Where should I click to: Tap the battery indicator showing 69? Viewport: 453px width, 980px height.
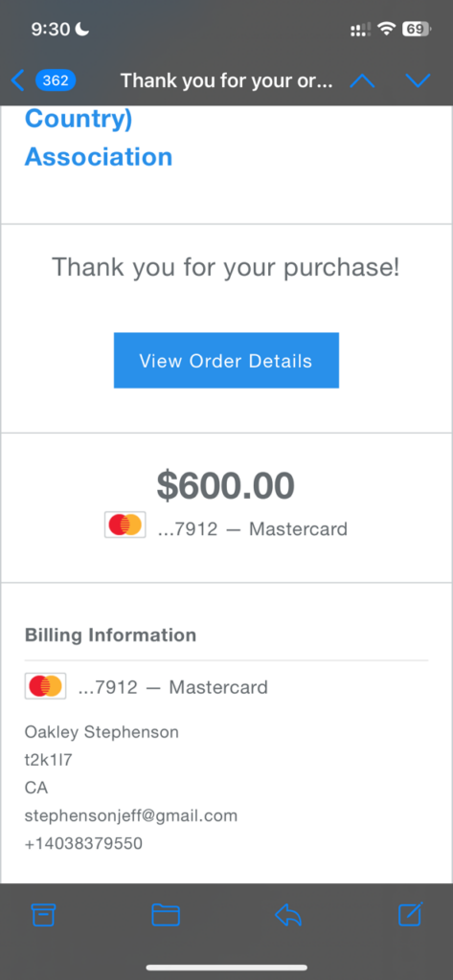pyautogui.click(x=416, y=29)
